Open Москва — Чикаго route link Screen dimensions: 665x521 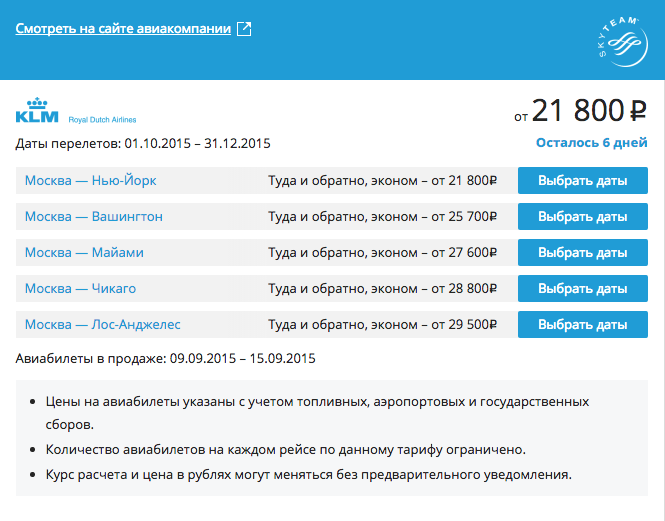(x=80, y=289)
